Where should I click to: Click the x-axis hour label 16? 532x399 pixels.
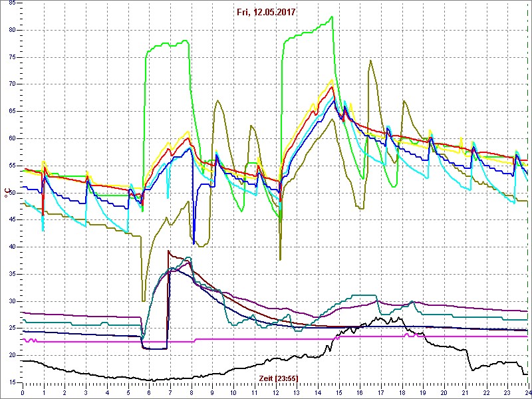(360, 392)
